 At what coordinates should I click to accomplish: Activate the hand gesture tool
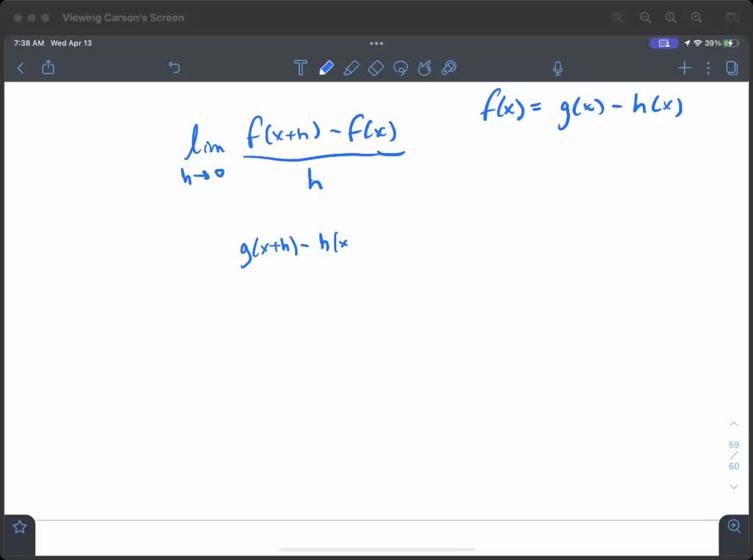[425, 67]
